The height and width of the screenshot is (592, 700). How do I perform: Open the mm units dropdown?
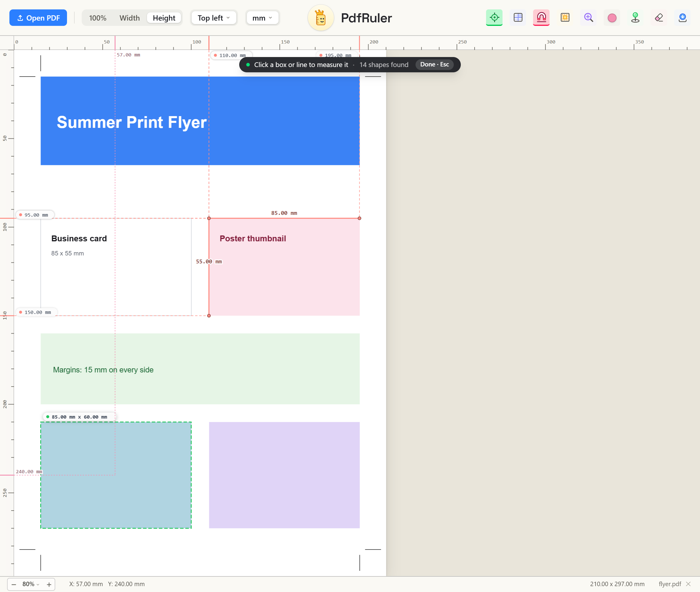click(x=262, y=18)
